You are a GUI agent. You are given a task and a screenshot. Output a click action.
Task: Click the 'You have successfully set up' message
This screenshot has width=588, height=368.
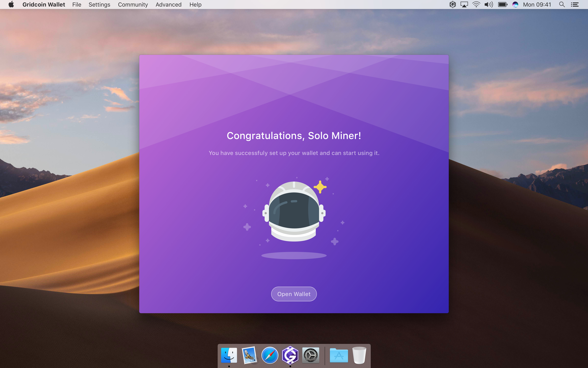294,153
